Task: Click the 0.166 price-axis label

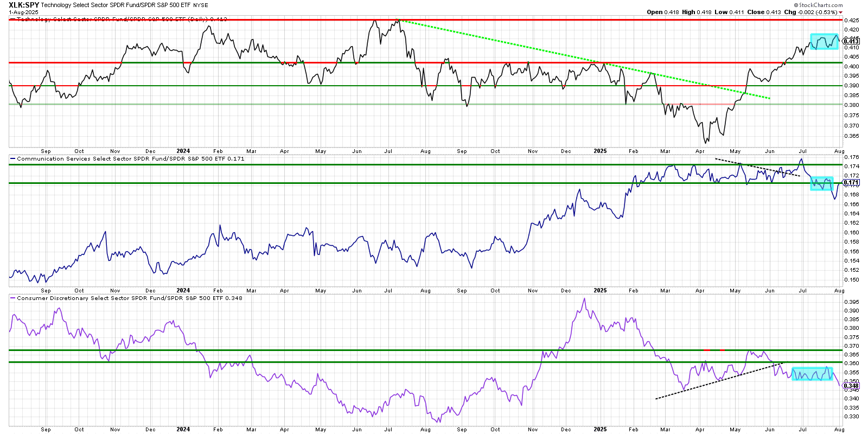Action: click(851, 205)
